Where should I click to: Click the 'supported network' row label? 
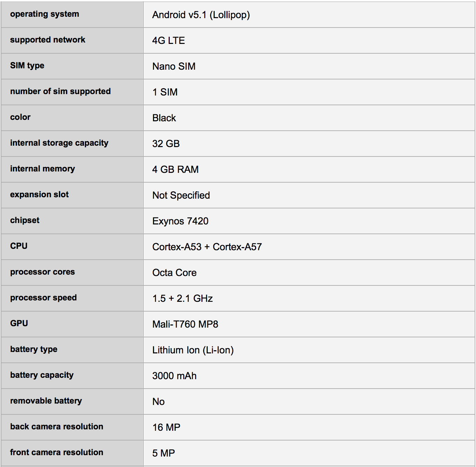click(48, 40)
